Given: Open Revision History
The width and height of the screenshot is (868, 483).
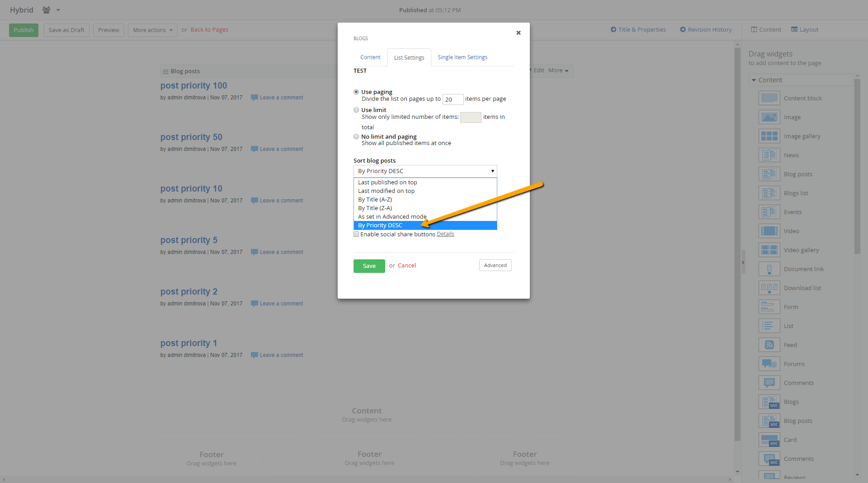Looking at the screenshot, I should coord(706,29).
